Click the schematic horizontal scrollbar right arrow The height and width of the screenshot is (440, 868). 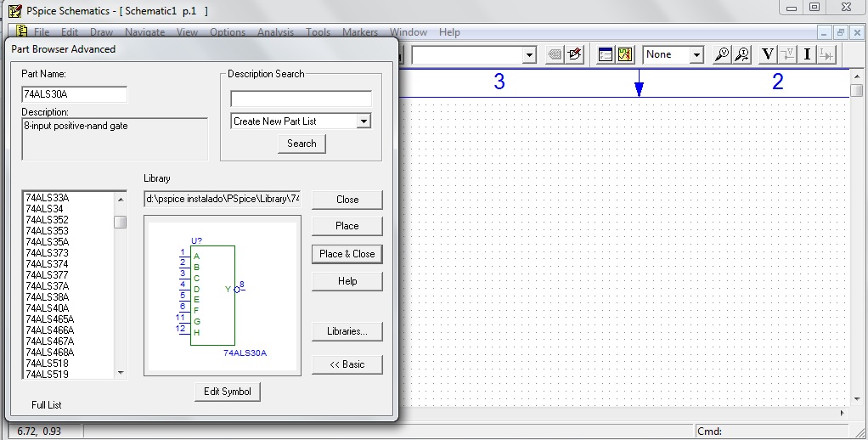(843, 412)
